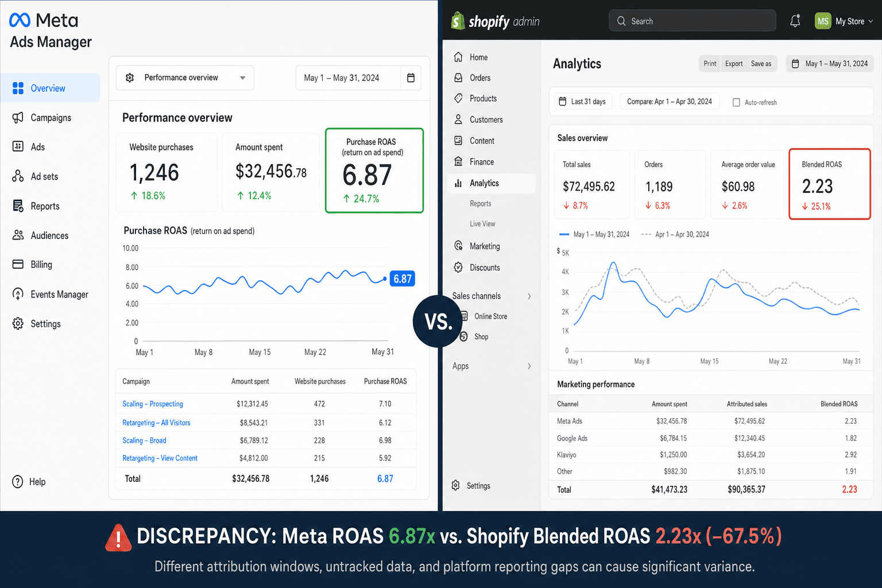This screenshot has height=588, width=882.
Task: Click the Export button in Analytics
Action: [733, 64]
